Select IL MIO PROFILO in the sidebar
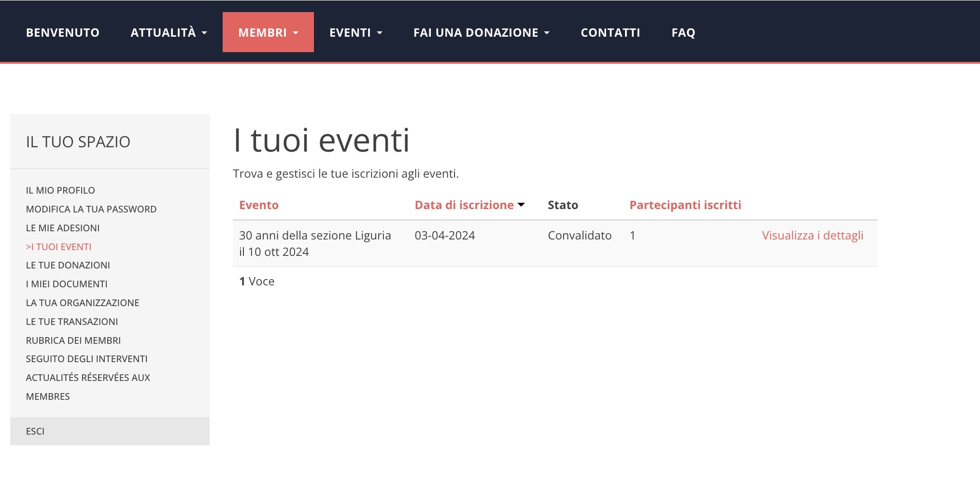The image size is (980, 492). click(x=60, y=190)
